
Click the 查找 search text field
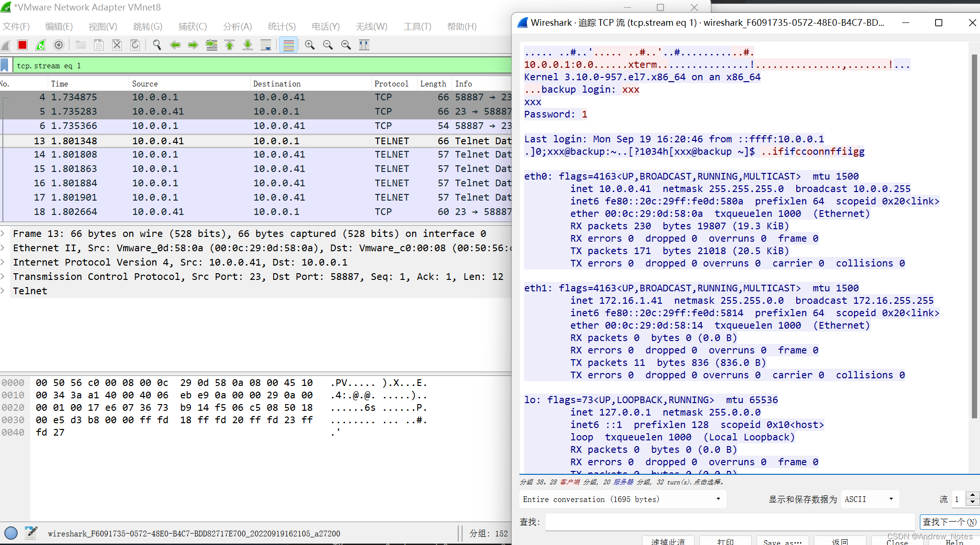coord(729,522)
